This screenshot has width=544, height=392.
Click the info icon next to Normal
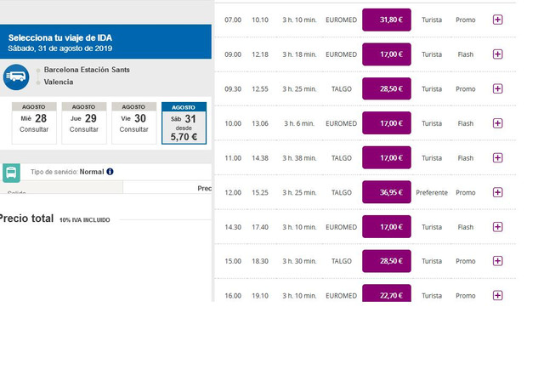click(x=110, y=172)
